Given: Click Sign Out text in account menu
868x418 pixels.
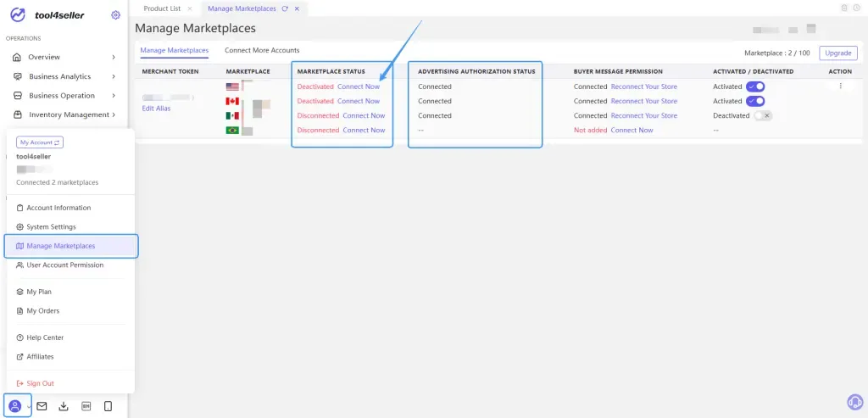Looking at the screenshot, I should pos(41,383).
